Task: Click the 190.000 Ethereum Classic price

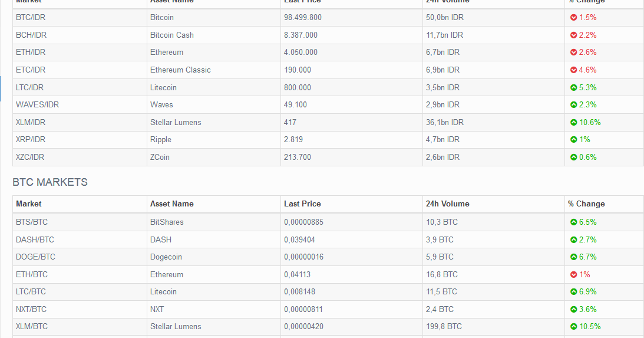Action: (x=298, y=70)
